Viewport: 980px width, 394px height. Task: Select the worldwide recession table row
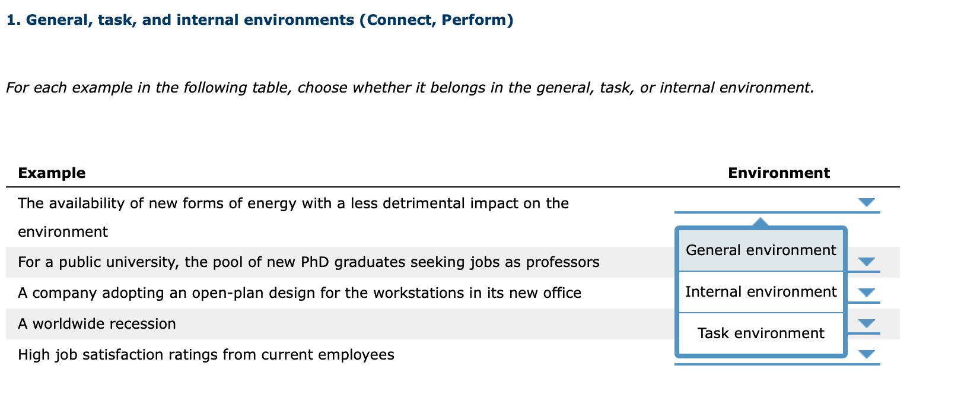point(97,323)
